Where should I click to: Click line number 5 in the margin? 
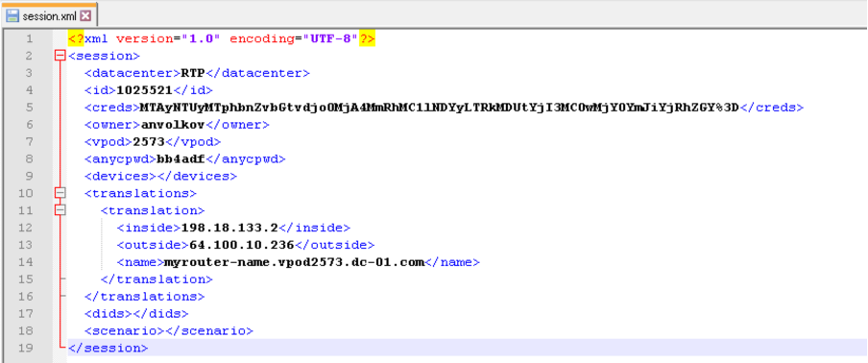click(x=30, y=108)
